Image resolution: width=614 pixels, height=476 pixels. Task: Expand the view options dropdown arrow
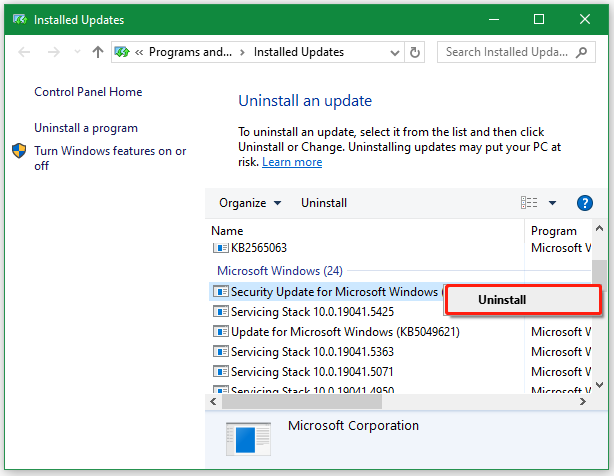pos(552,203)
